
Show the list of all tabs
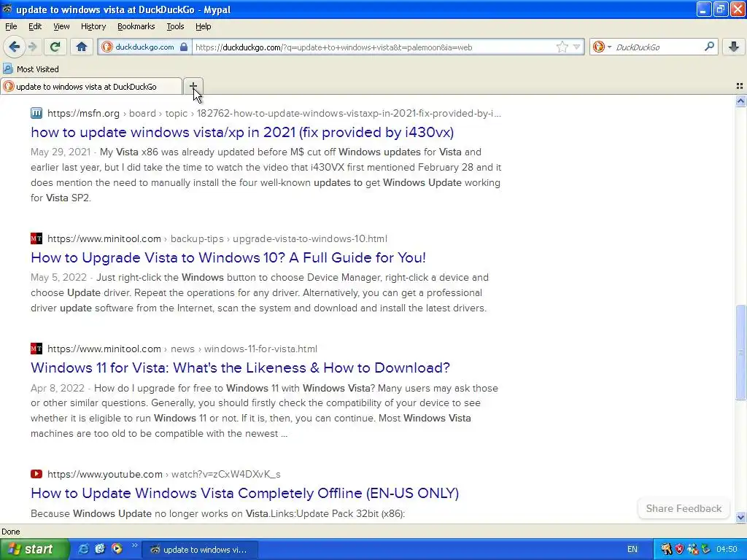point(740,86)
